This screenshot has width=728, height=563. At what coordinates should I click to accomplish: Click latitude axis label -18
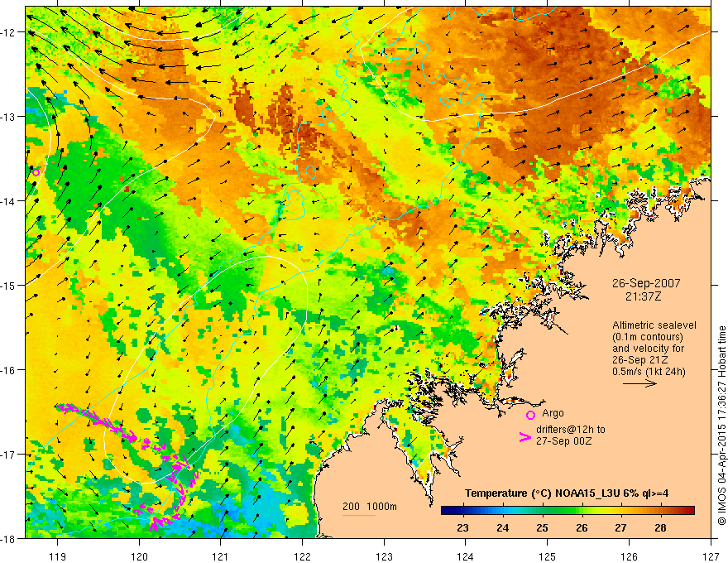(x=9, y=538)
